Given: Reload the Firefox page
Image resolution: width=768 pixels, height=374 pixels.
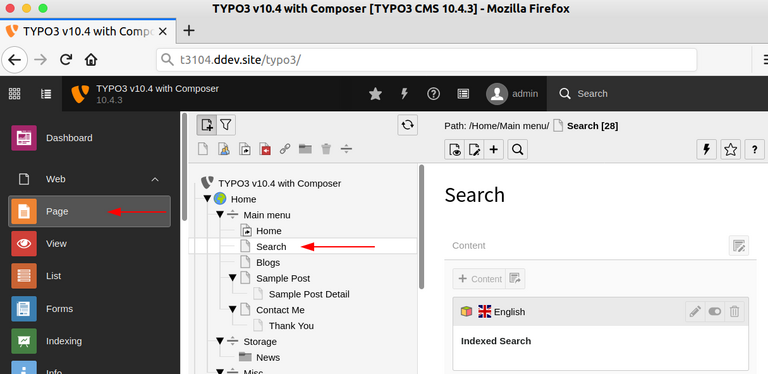Looking at the screenshot, I should [x=66, y=60].
